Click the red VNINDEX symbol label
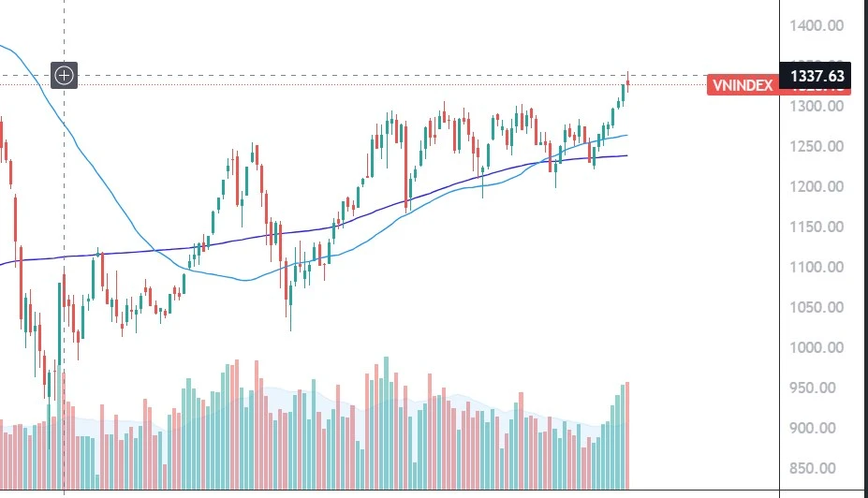Screen dimensions: 868x498 [x=742, y=85]
